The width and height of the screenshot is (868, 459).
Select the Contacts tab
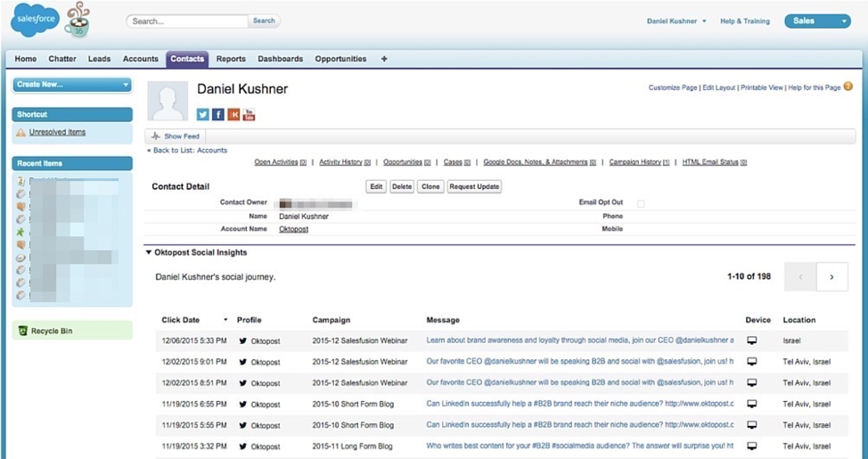[187, 59]
